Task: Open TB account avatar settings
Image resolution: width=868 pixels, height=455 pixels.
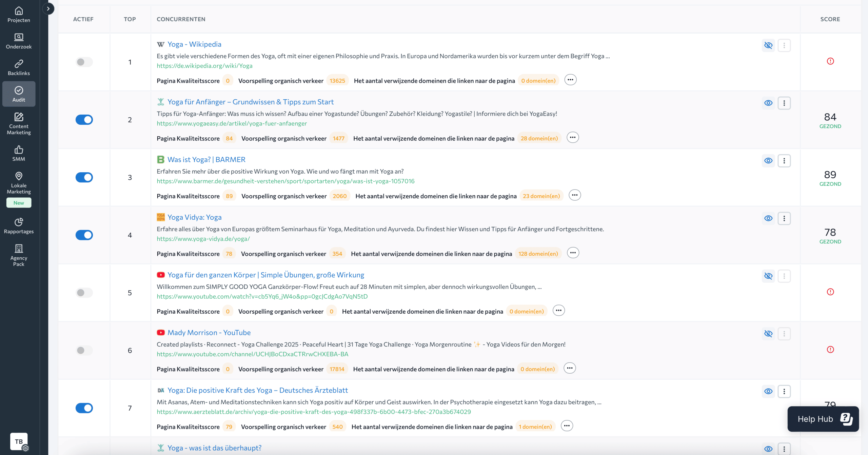Action: coord(19,441)
